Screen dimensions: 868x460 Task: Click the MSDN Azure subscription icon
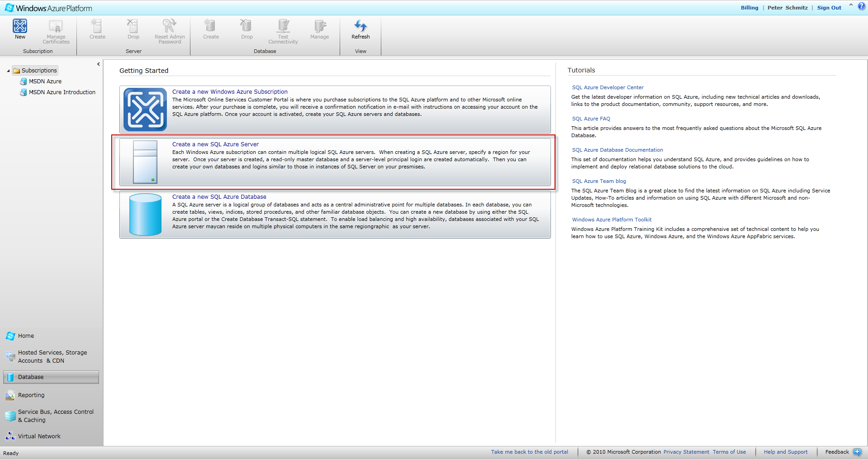tap(23, 81)
